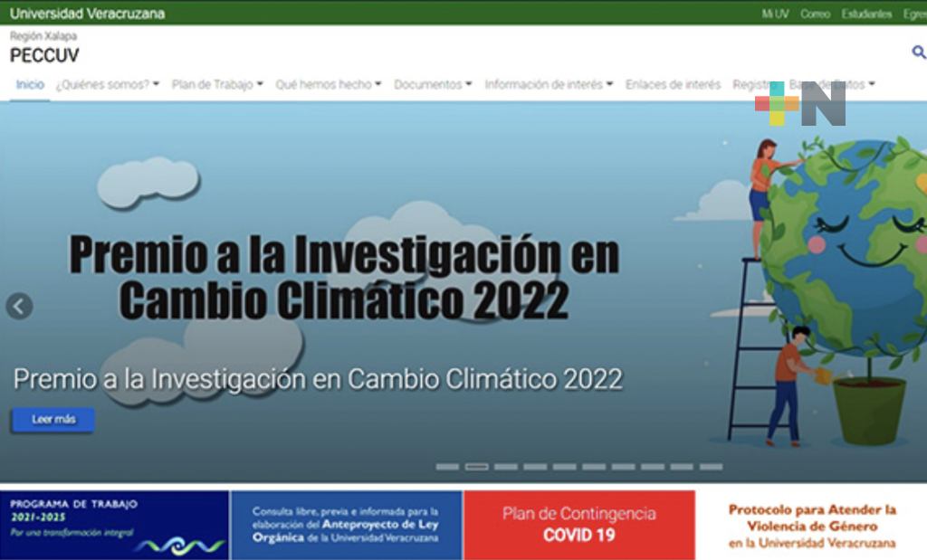The image size is (927, 560).
Task: Open the Mi UV link
Action: [775, 14]
